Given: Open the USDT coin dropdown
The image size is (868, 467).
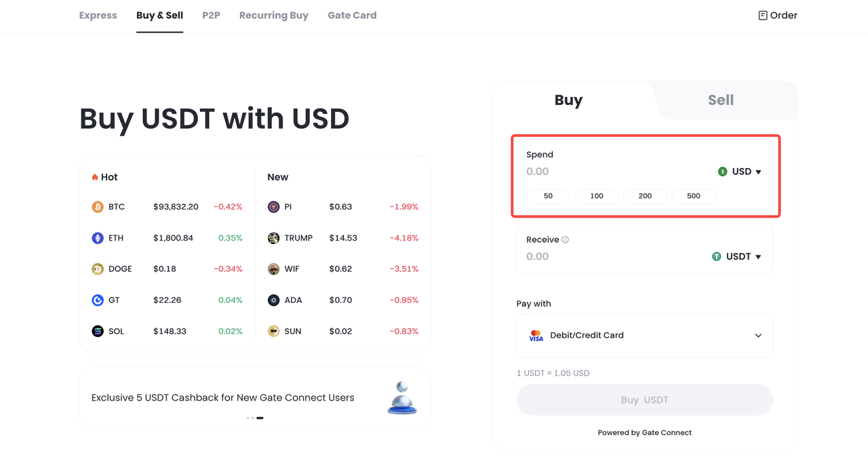Looking at the screenshot, I should point(736,257).
